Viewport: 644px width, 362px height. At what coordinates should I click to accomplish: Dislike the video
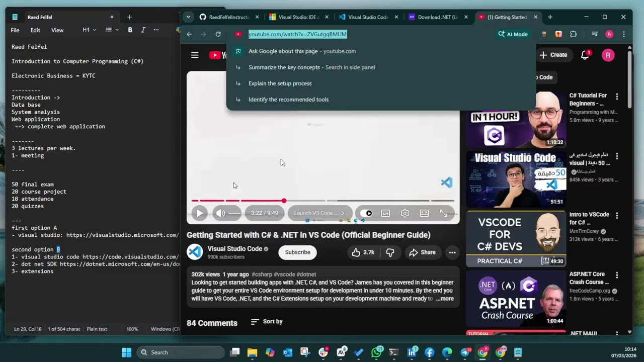(x=390, y=252)
